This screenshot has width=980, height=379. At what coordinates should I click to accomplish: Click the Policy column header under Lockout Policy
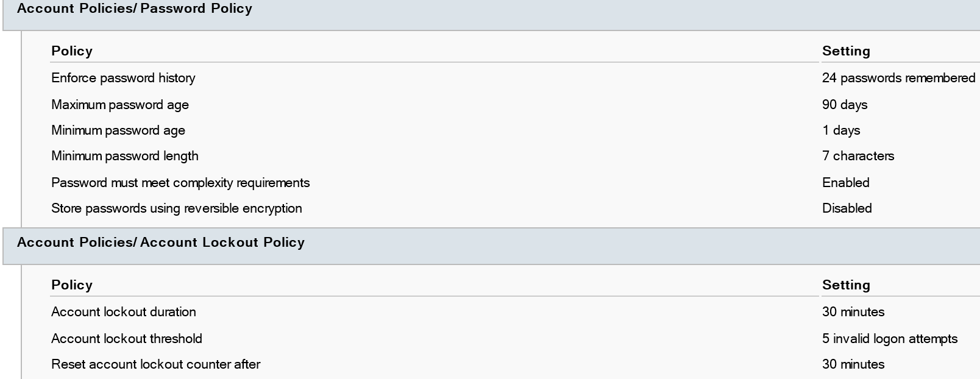pyautogui.click(x=72, y=285)
